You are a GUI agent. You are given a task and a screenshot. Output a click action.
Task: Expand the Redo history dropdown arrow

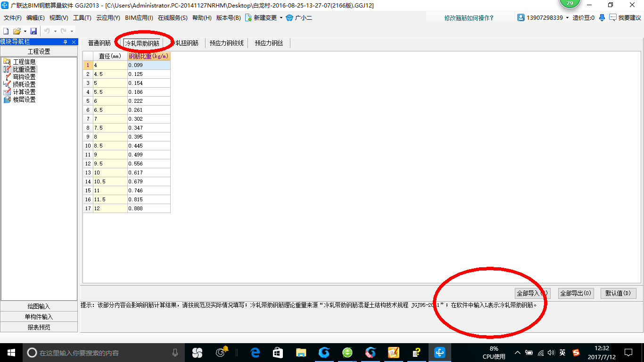pyautogui.click(x=72, y=31)
